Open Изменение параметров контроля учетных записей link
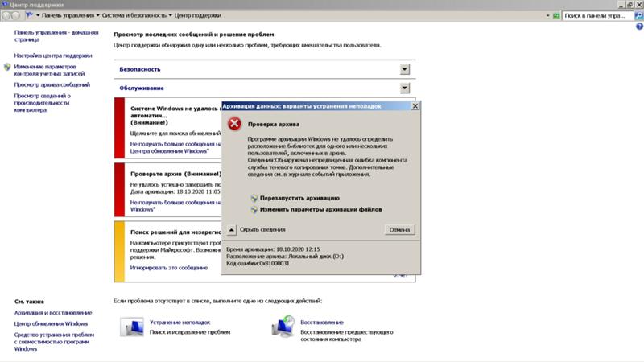The width and height of the screenshot is (644, 362). click(49, 70)
